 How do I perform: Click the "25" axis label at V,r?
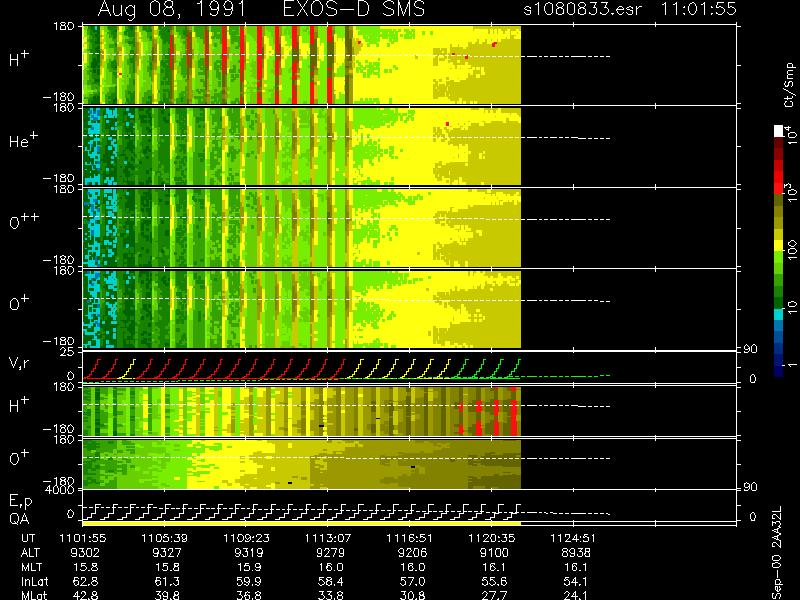pos(68,352)
